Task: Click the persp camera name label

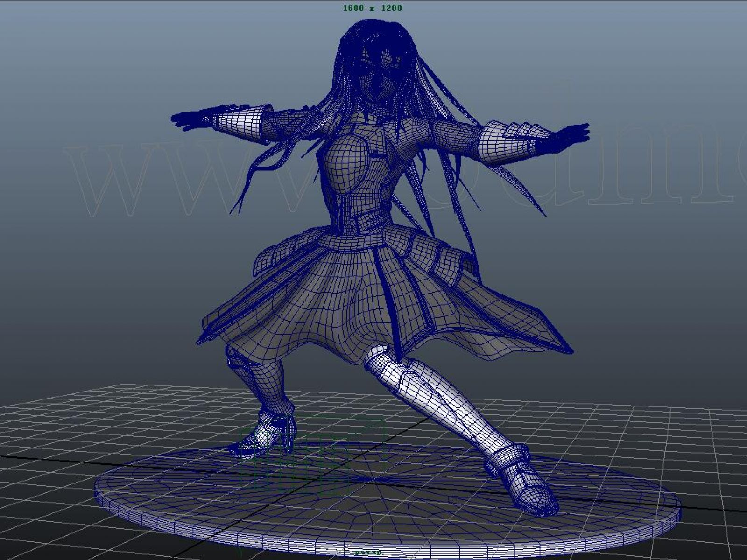Action: point(369,552)
